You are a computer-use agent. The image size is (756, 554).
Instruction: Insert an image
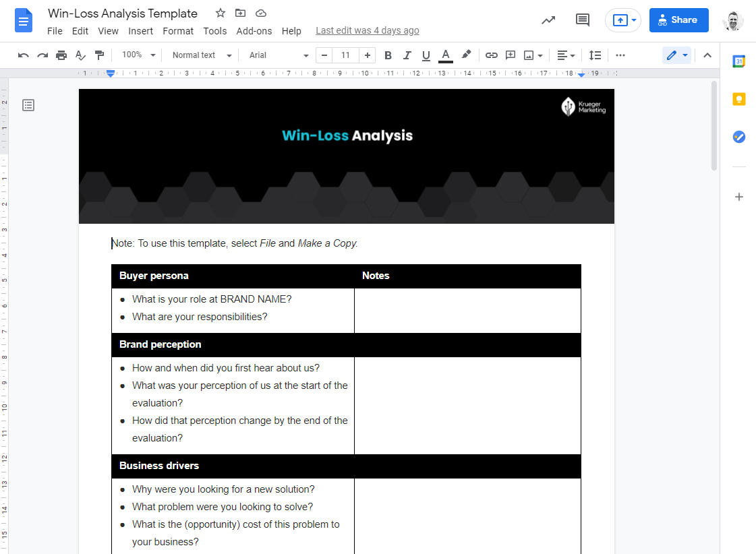click(529, 55)
